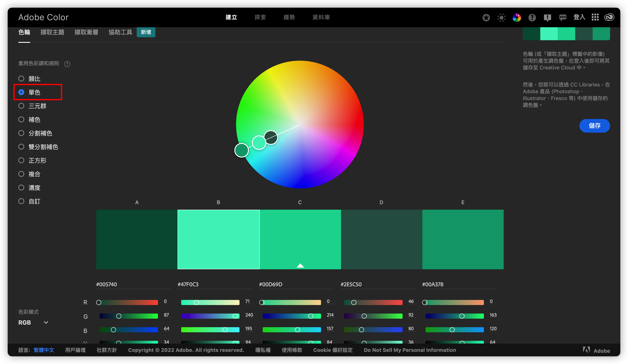Edit hex field #00A378
The width and height of the screenshot is (628, 364).
(x=459, y=284)
